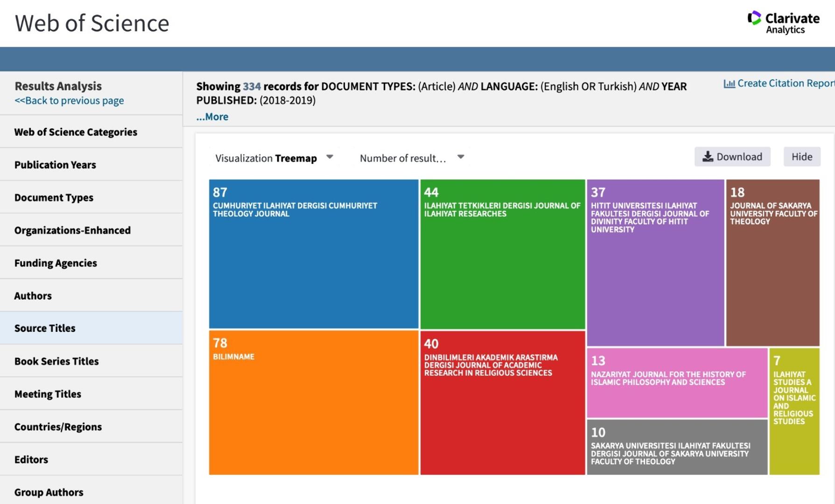The height and width of the screenshot is (504, 835).
Task: Select Publication Years in sidebar
Action: pyautogui.click(x=91, y=165)
